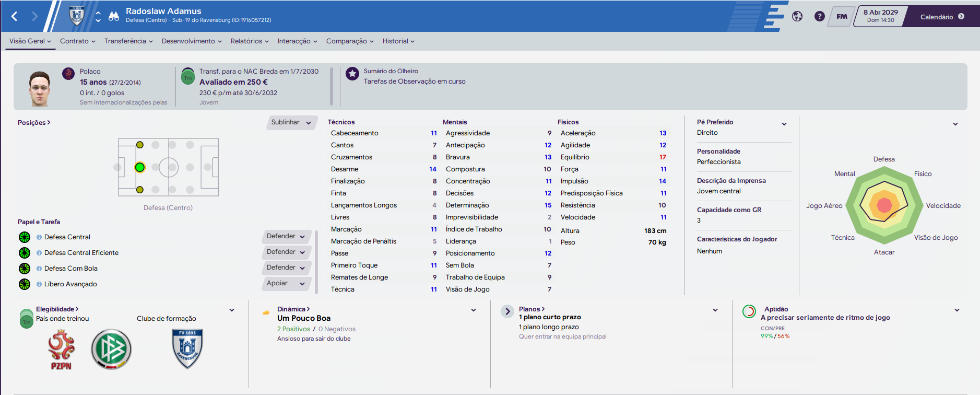Select the upper defender position dot

pos(140,145)
